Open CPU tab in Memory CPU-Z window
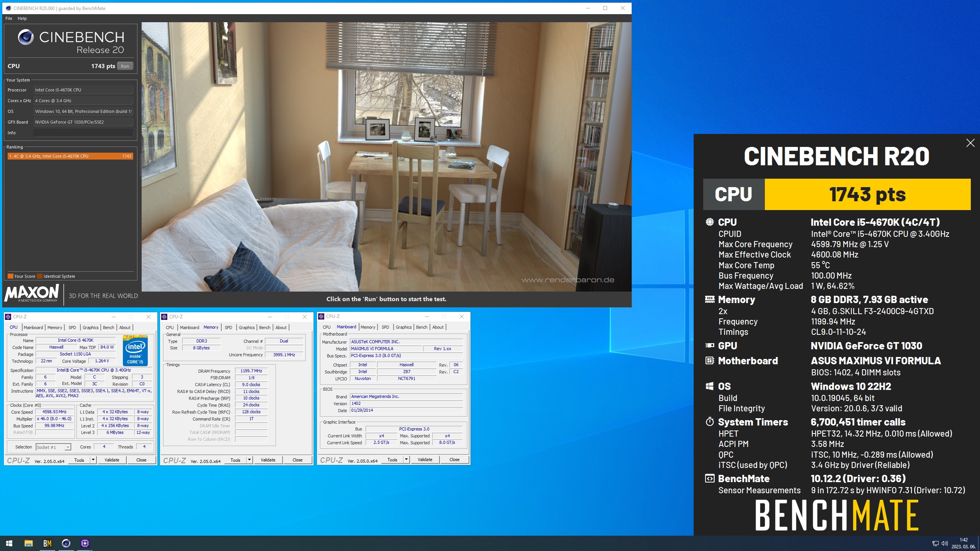The image size is (980, 551). (170, 328)
